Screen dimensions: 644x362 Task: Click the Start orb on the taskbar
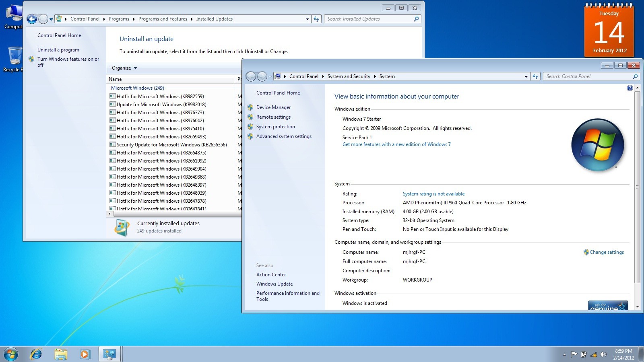tap(11, 354)
